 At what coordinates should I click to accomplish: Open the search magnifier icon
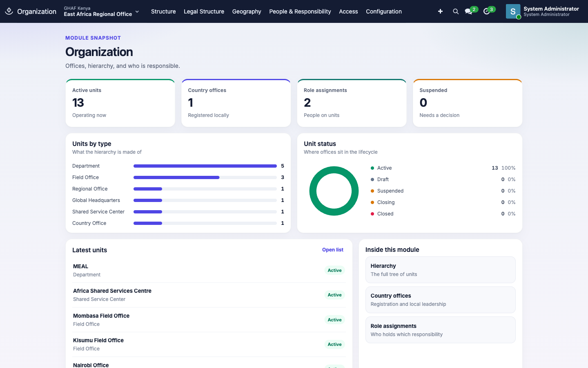pyautogui.click(x=456, y=11)
